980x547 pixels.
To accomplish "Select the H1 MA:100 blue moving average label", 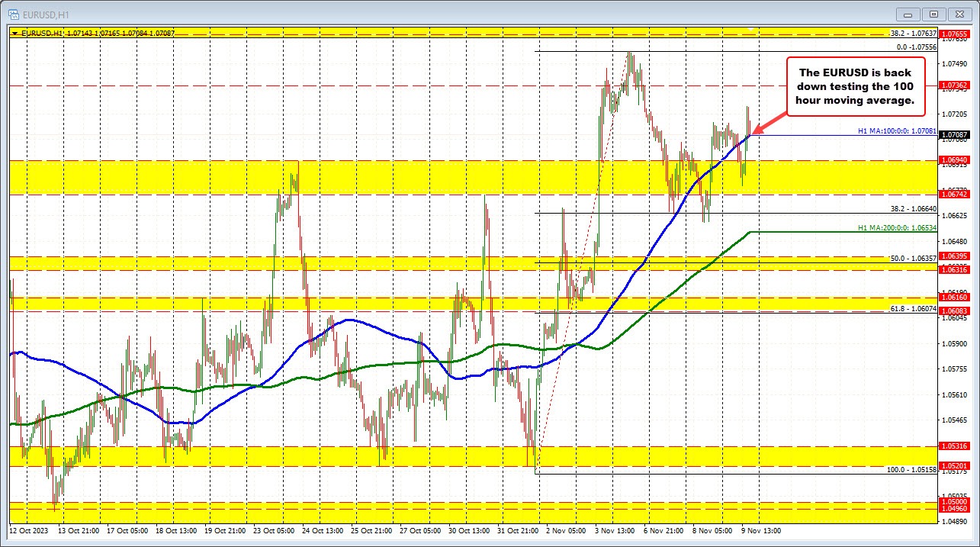I will pyautogui.click(x=898, y=130).
